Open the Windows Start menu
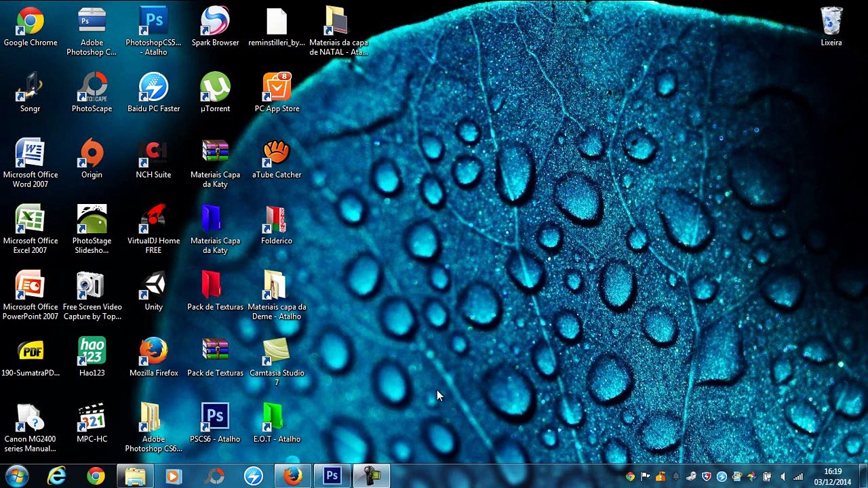Viewport: 868px width, 488px height. (16, 476)
